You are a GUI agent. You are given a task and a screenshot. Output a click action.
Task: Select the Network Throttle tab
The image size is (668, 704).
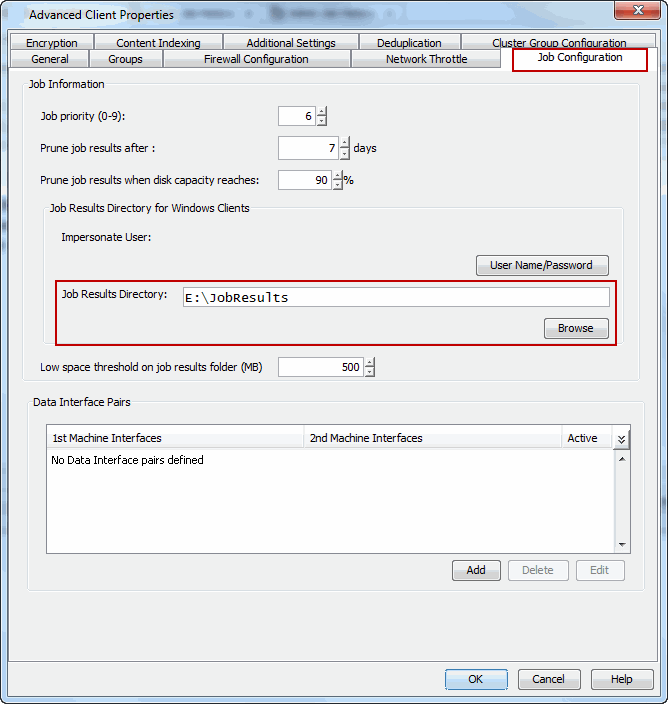point(426,59)
